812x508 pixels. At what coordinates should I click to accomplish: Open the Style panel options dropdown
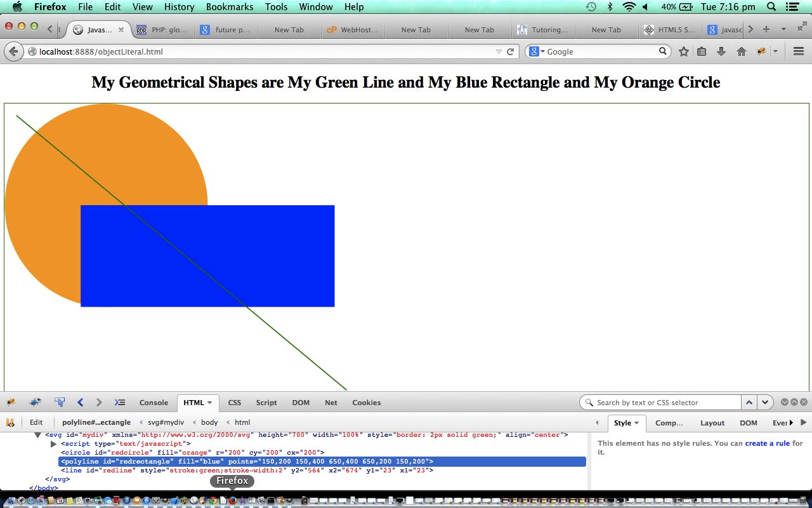click(x=636, y=423)
